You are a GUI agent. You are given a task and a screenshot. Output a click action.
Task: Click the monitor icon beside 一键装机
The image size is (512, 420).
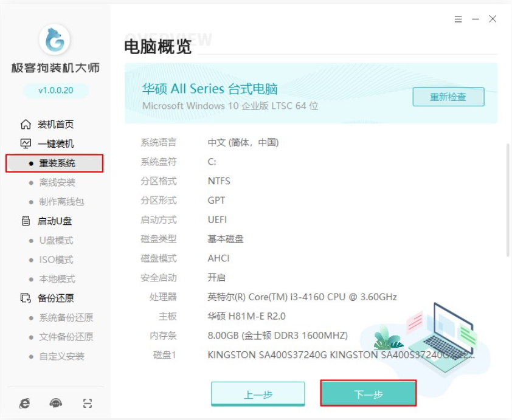(x=26, y=143)
